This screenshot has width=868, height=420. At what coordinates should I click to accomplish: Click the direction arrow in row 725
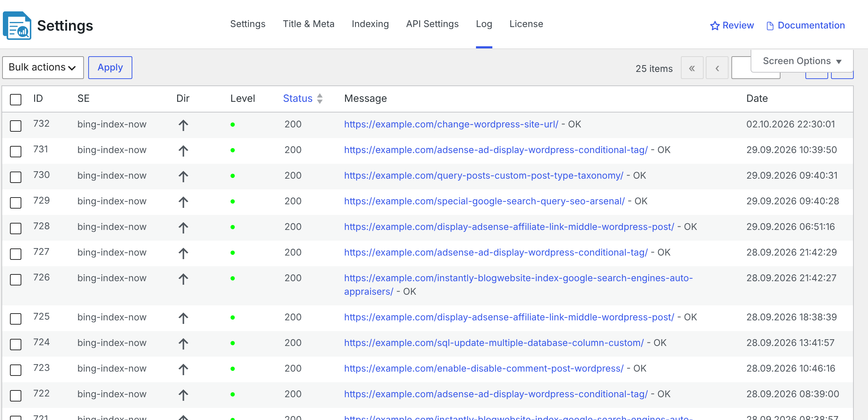tap(183, 318)
